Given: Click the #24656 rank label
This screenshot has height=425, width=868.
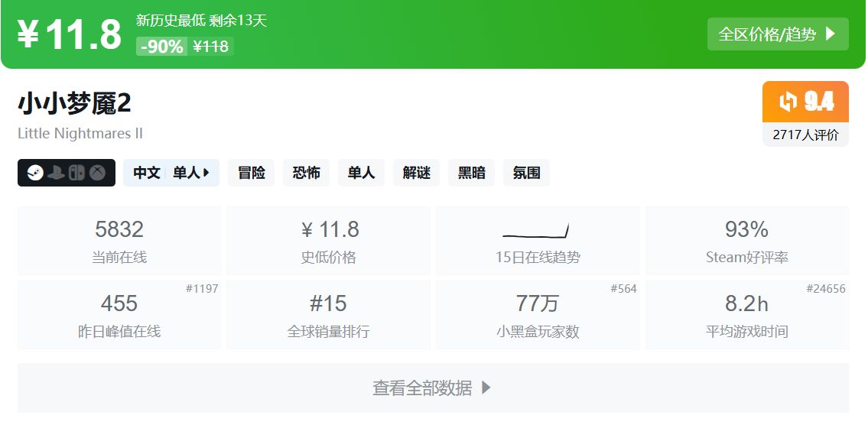Looking at the screenshot, I should 826,288.
